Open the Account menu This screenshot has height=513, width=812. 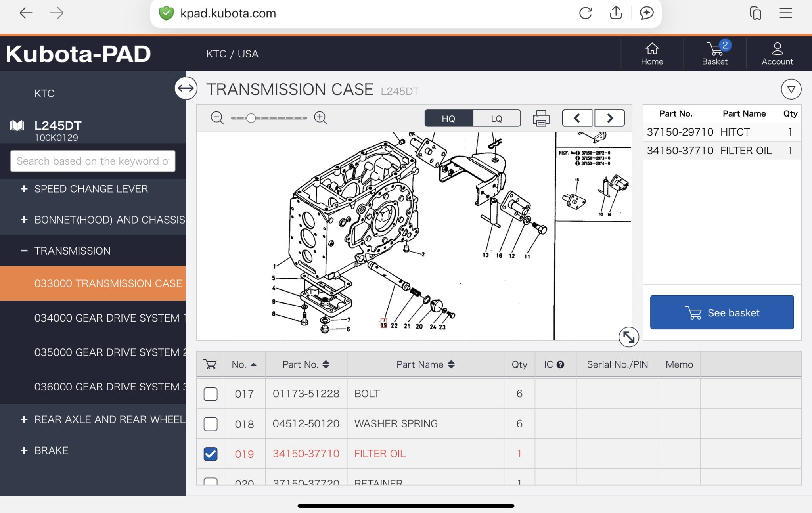[777, 54]
